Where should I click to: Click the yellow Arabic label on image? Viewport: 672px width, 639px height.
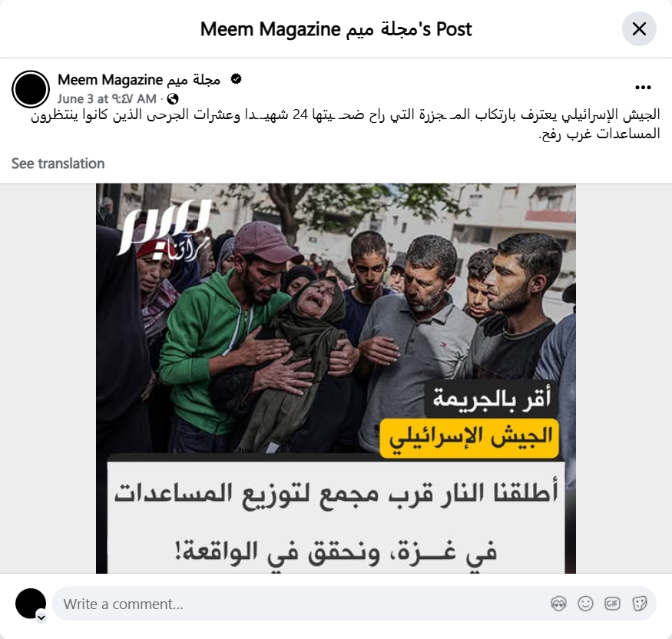coord(469,438)
